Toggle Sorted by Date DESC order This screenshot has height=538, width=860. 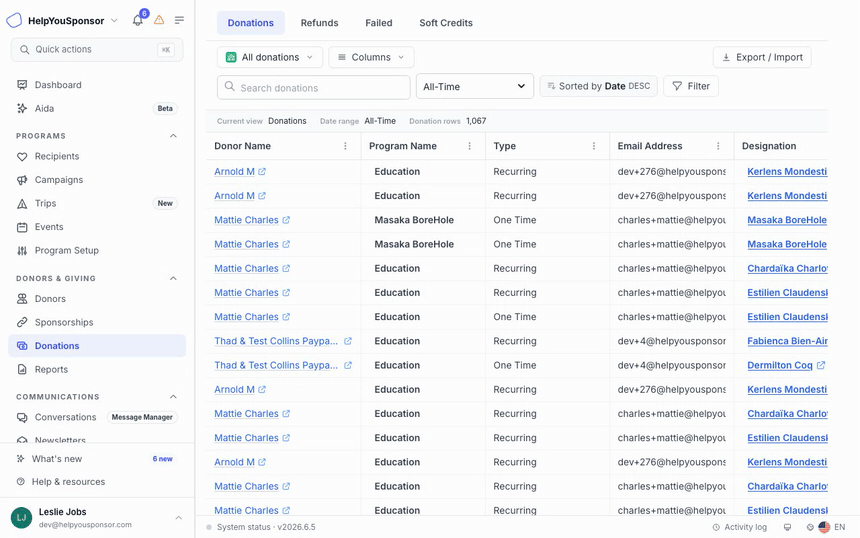598,86
